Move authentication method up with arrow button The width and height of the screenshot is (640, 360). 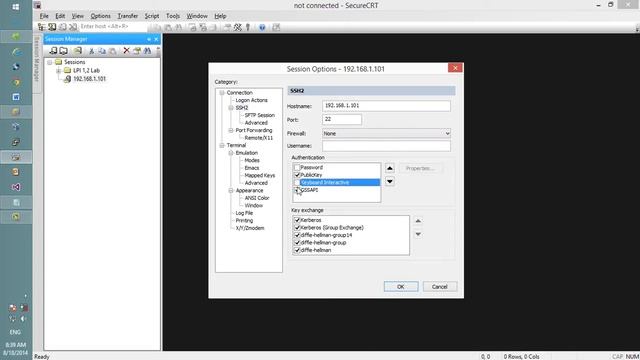[x=390, y=168]
